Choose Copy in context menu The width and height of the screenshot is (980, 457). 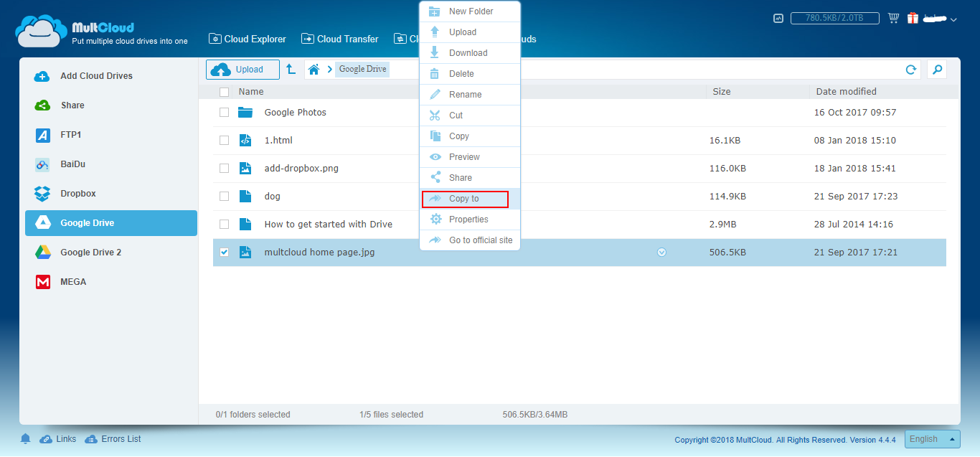pyautogui.click(x=470, y=136)
